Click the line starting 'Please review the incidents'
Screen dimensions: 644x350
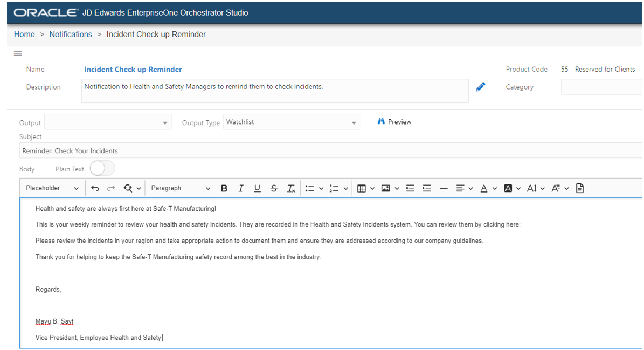[x=259, y=241]
